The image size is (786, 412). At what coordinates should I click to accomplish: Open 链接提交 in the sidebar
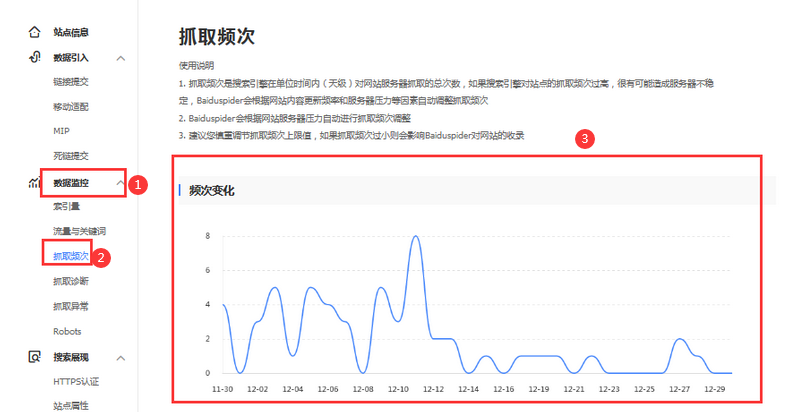(71, 81)
